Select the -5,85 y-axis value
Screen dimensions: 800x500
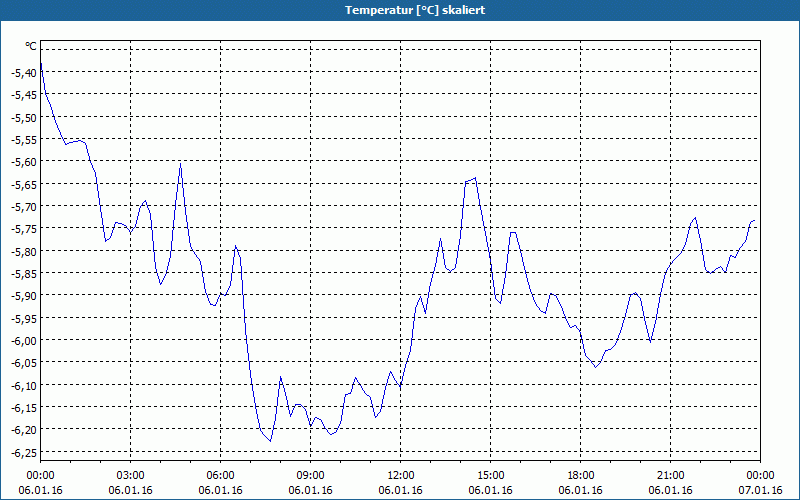23,273
